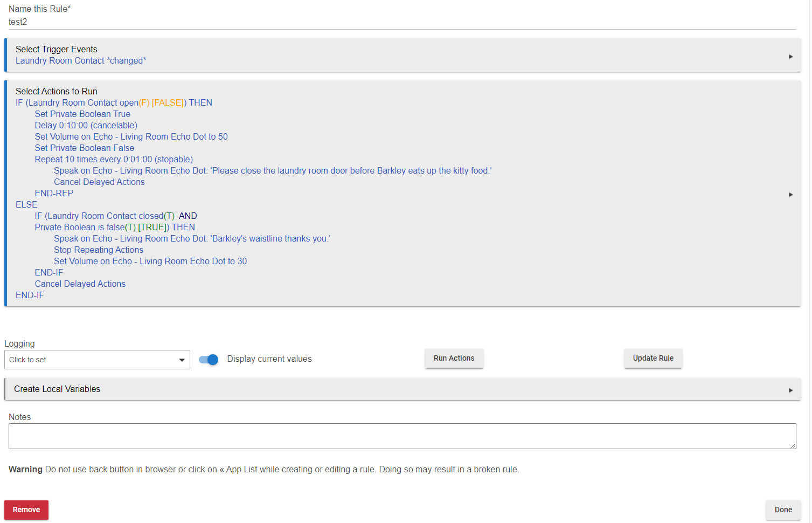Select the 'Set Private Boolean True' action
Screen dimensions: 812x523
(82, 114)
